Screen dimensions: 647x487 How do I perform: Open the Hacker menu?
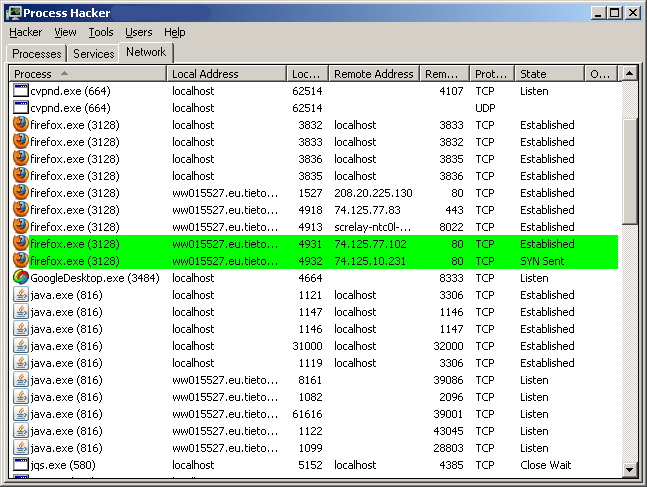[26, 32]
